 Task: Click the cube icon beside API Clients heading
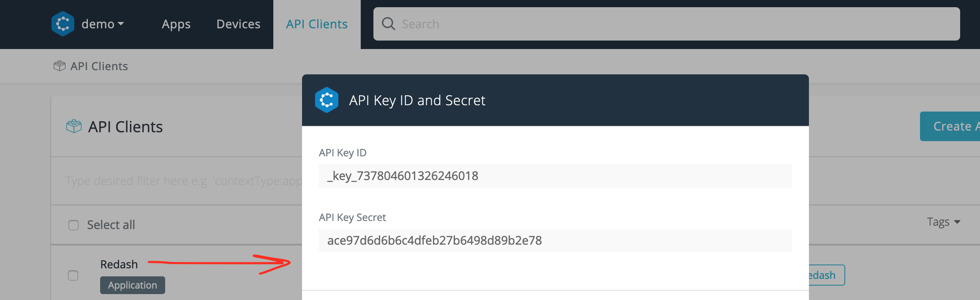[74, 126]
